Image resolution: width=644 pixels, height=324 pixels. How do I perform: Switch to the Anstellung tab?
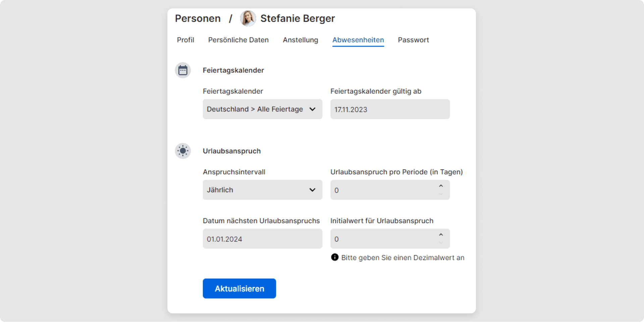click(x=300, y=40)
